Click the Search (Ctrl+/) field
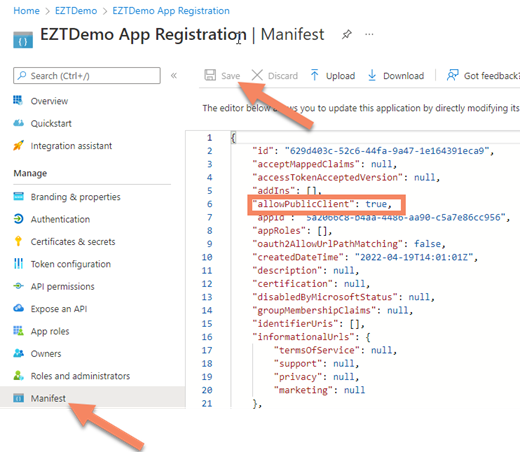This screenshot has width=520, height=452. coord(87,76)
